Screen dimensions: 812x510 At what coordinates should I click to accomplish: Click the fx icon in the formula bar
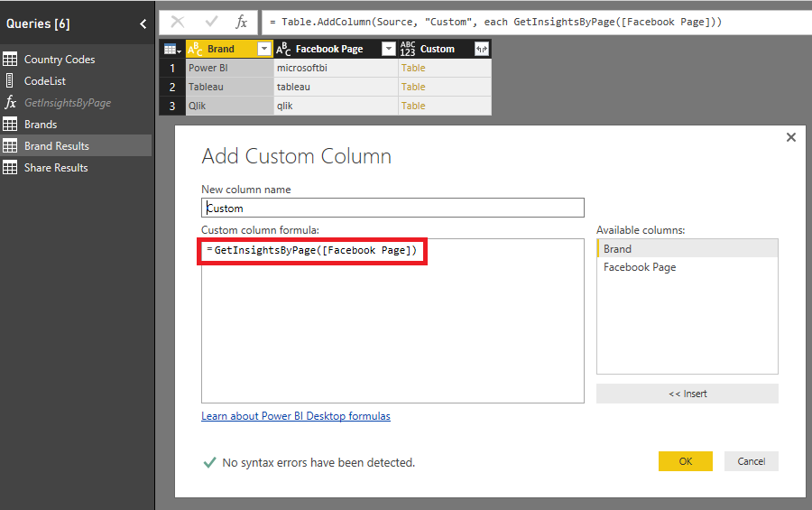[241, 22]
